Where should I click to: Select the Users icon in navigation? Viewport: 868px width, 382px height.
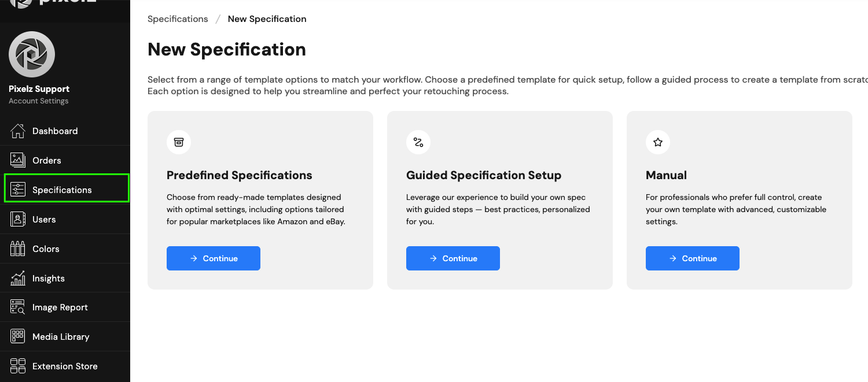[x=17, y=219]
